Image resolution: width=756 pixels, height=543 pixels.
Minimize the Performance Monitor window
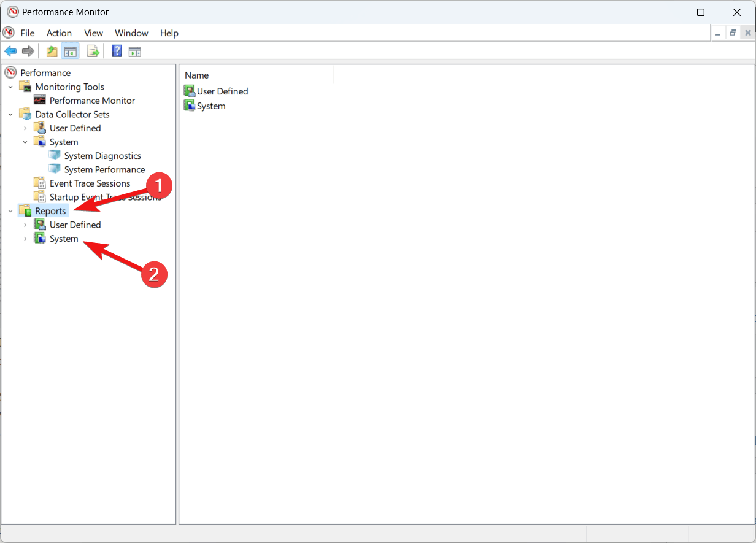[665, 12]
